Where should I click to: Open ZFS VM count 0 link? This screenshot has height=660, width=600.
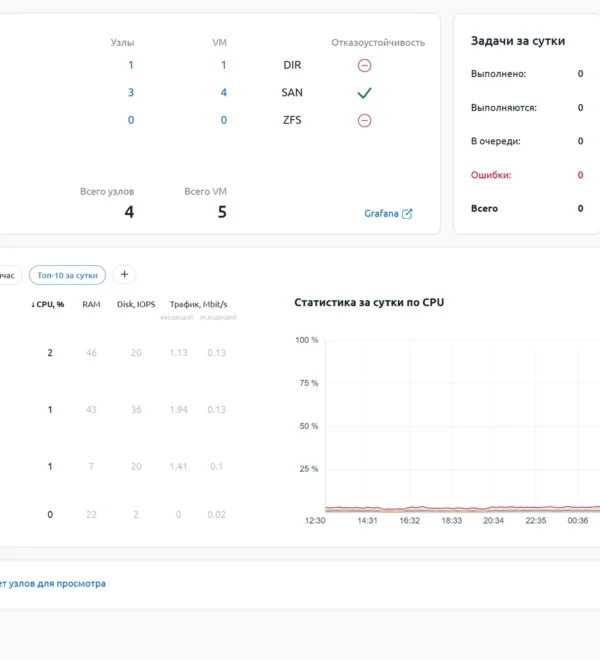pyautogui.click(x=224, y=120)
